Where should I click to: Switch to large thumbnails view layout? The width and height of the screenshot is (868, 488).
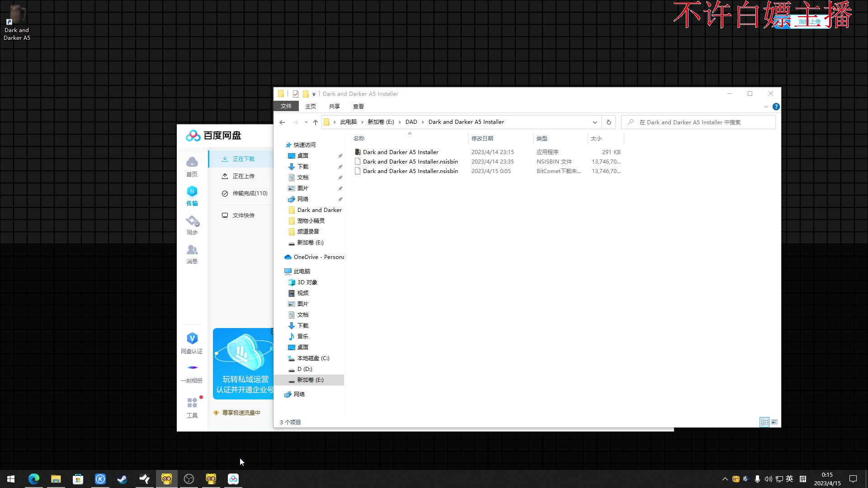click(x=774, y=422)
